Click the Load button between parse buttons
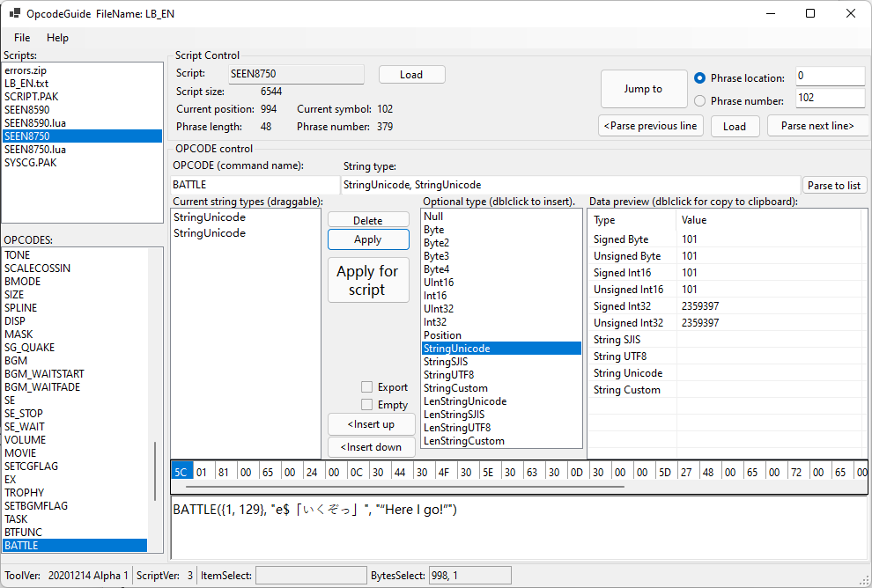Viewport: 872px width, 588px height. point(735,127)
